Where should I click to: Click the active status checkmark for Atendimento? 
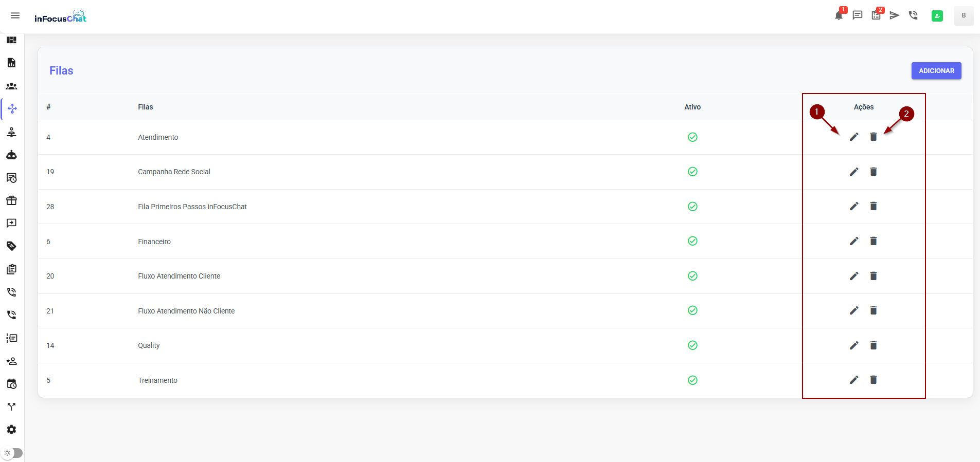tap(692, 137)
